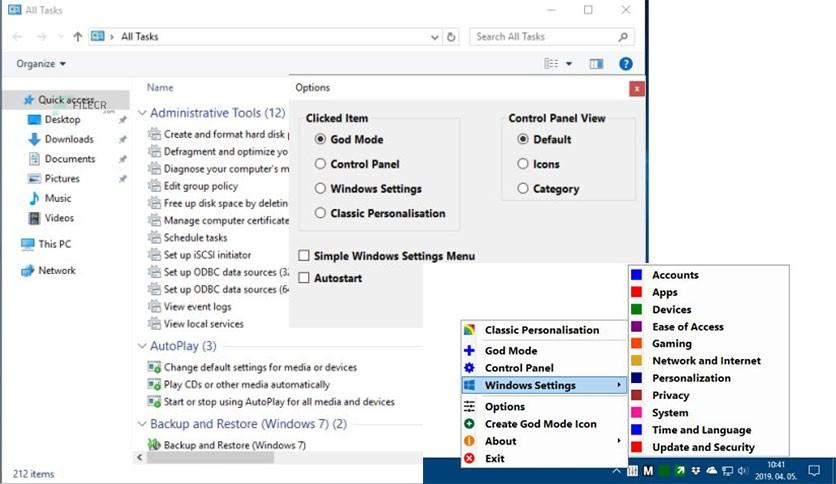Screen dimensions: 836x484
Task: Click the Downloads folder icon in sidebar
Action: tap(34, 139)
